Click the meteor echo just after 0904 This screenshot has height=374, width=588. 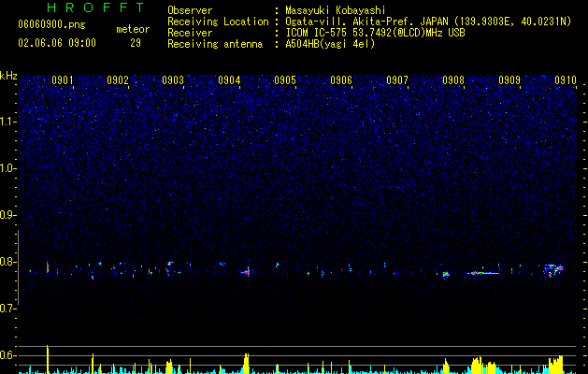click(247, 271)
